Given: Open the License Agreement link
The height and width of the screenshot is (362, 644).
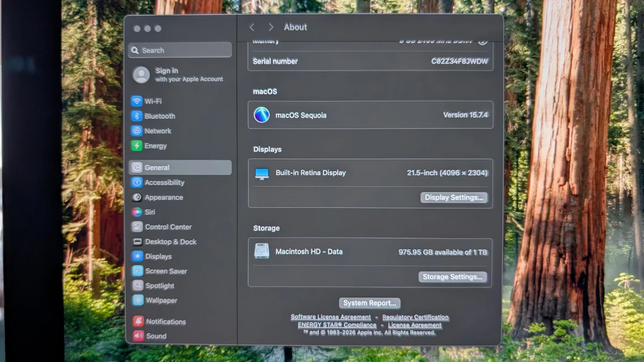Looking at the screenshot, I should click(415, 325).
